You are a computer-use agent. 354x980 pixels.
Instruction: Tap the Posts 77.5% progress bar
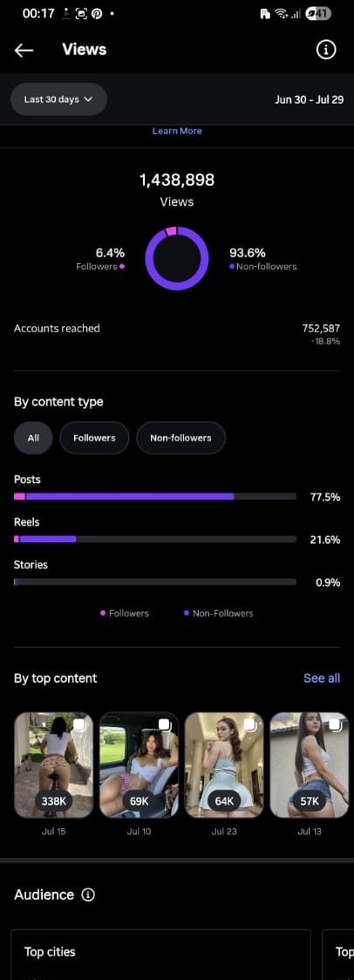pyautogui.click(x=155, y=497)
